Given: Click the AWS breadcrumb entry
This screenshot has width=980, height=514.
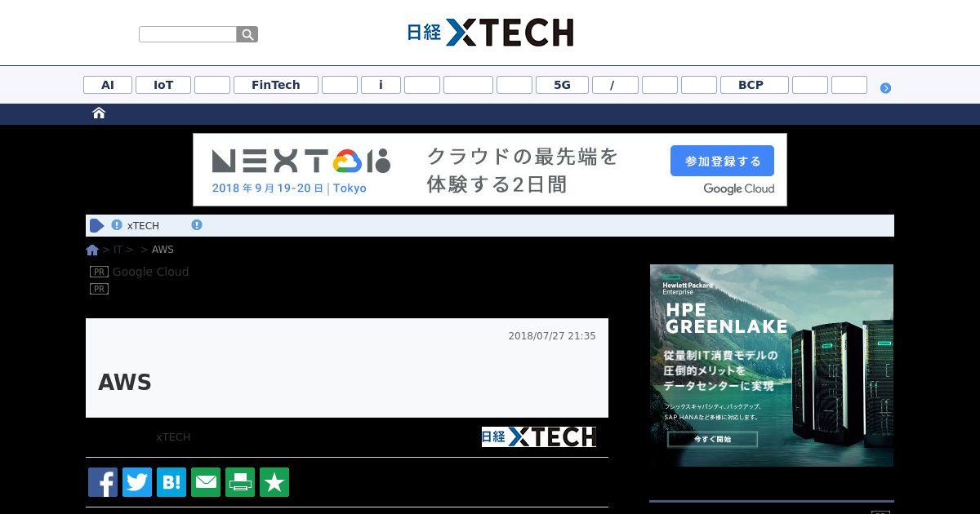Looking at the screenshot, I should coord(163,250).
